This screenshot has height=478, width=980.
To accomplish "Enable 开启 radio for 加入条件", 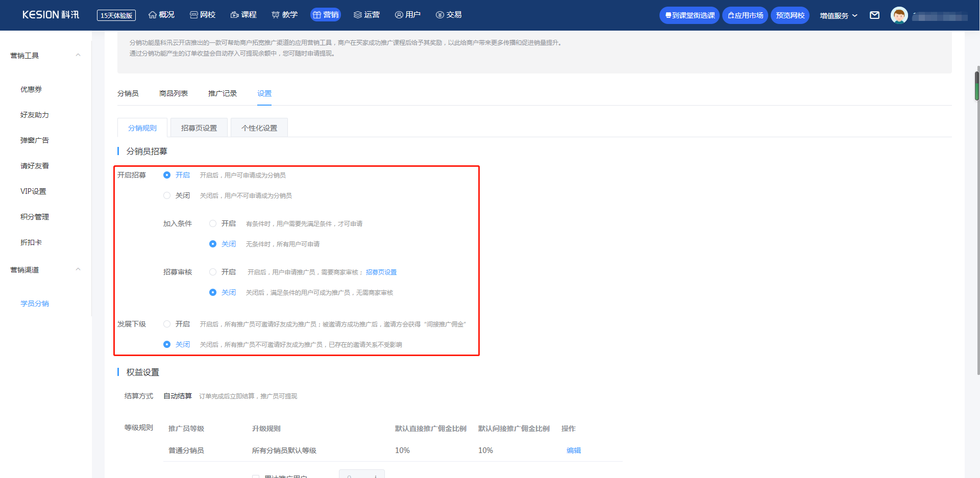I will (x=213, y=223).
